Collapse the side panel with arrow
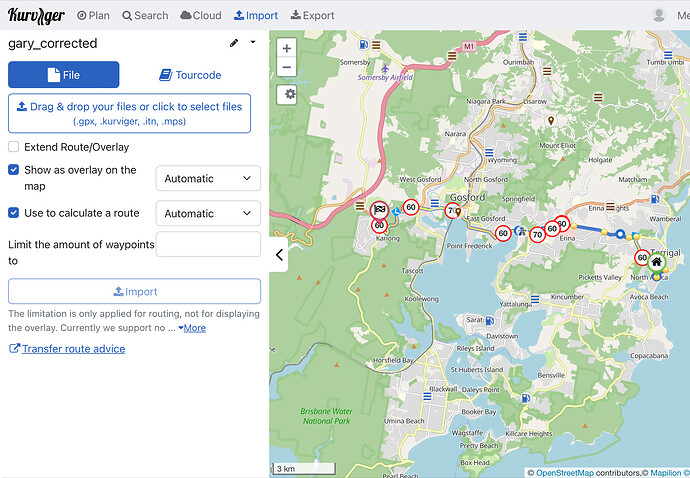The width and height of the screenshot is (690, 478). 279,255
